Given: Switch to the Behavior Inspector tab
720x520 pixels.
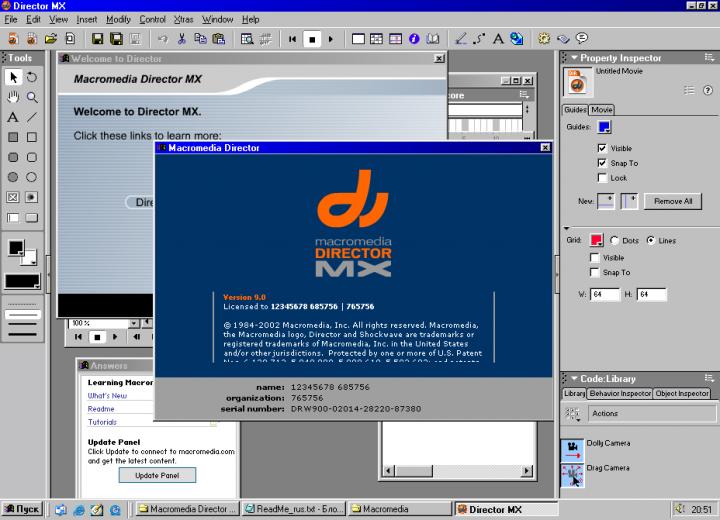Looking at the screenshot, I should 620,393.
